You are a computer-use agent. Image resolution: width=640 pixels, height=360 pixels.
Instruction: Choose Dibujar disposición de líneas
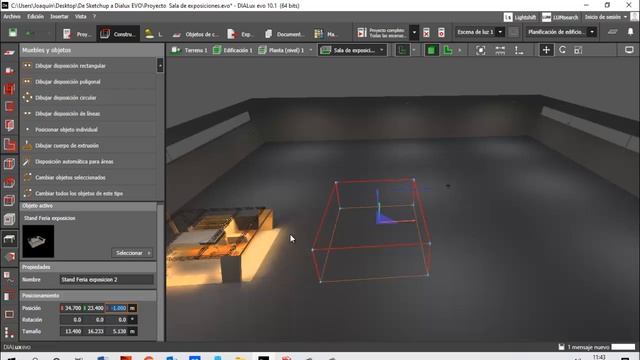click(88, 113)
